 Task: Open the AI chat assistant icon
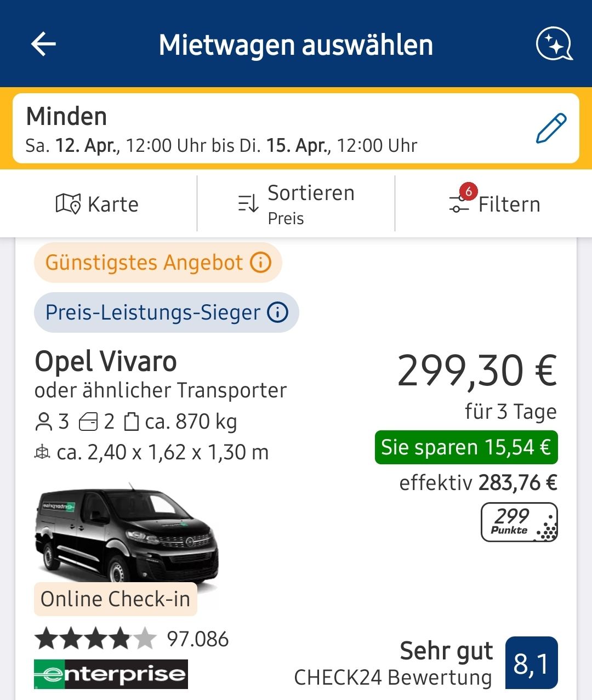tap(554, 44)
